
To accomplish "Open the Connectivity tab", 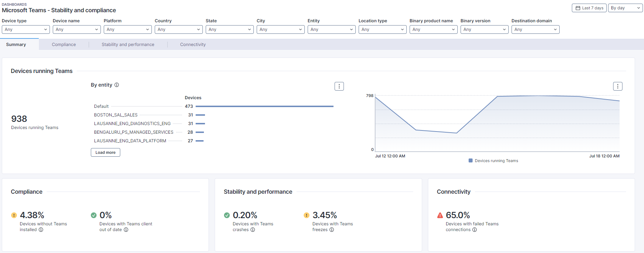I will point(193,45).
